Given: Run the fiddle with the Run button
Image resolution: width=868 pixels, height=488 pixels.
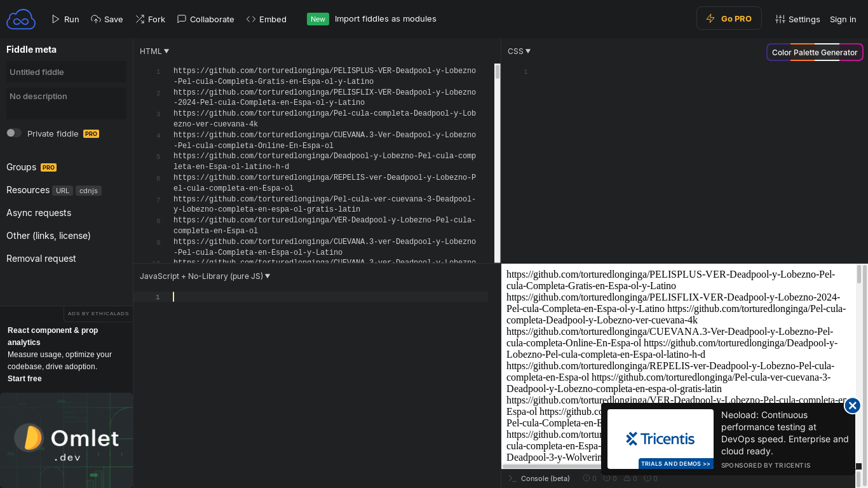Looking at the screenshot, I should (65, 19).
